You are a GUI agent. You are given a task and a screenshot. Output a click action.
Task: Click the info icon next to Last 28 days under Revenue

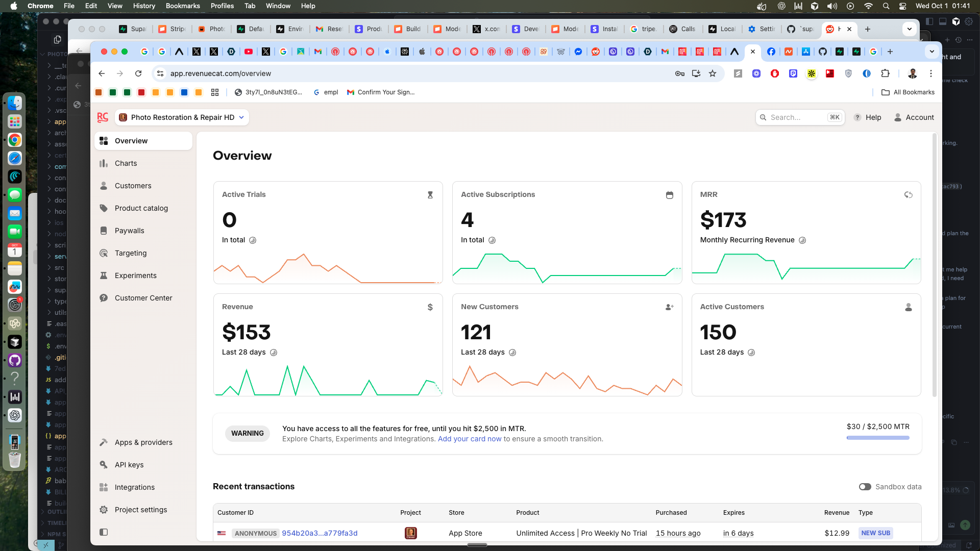click(274, 353)
